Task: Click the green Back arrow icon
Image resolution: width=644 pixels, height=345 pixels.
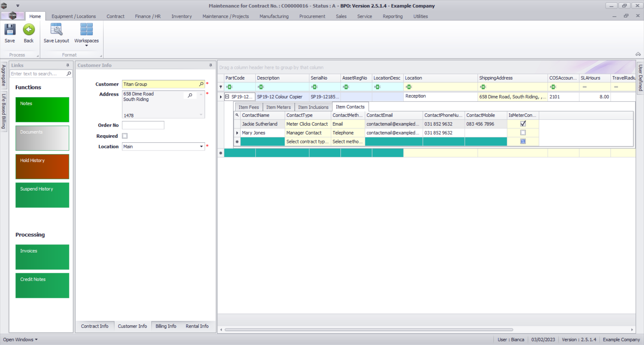Action: click(29, 30)
